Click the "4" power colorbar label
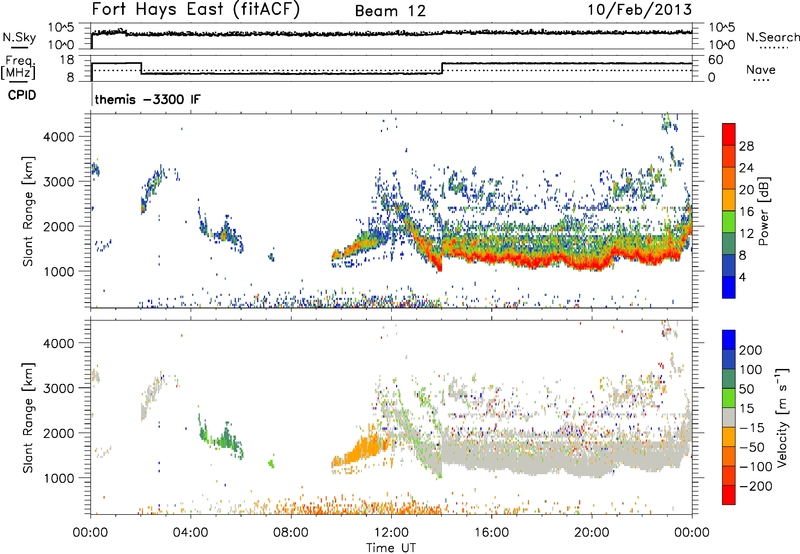Viewport: 800px width, 554px height. [742, 277]
